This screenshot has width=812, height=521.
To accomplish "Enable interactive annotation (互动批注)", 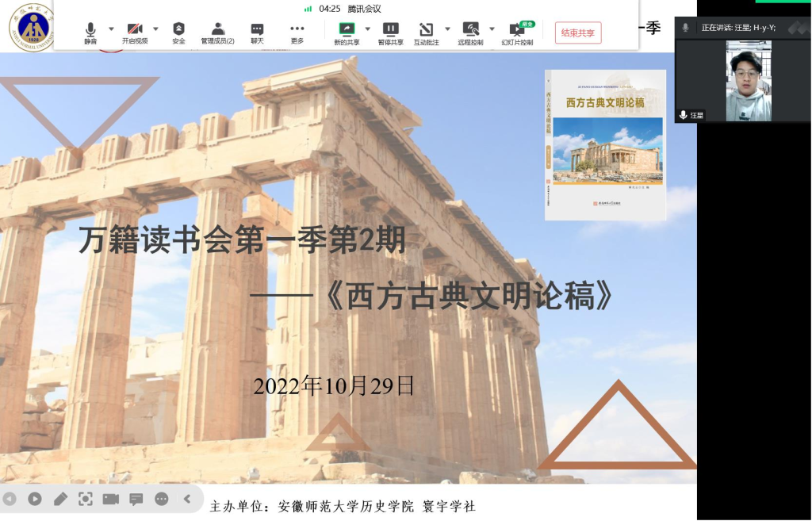I will pos(427,33).
